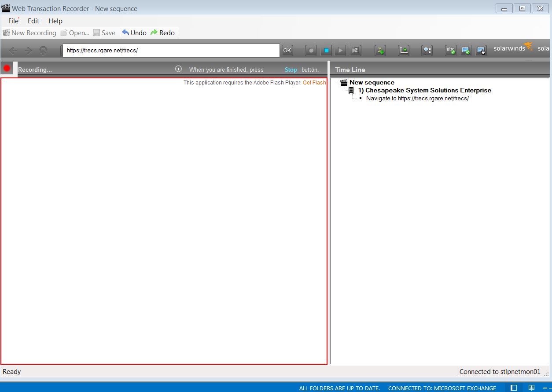Click OK button next to URL
The width and height of the screenshot is (552, 392).
(287, 51)
